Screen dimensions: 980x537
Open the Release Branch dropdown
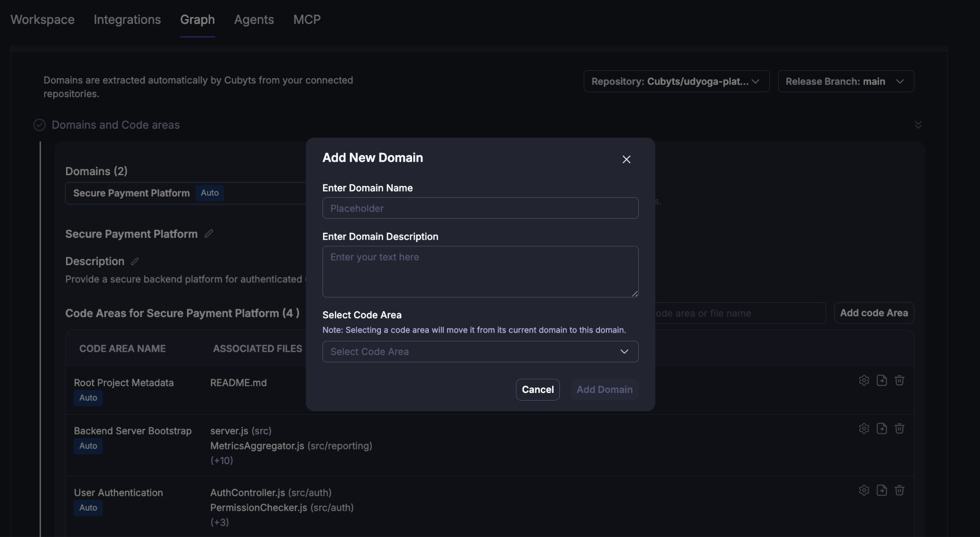click(x=846, y=81)
